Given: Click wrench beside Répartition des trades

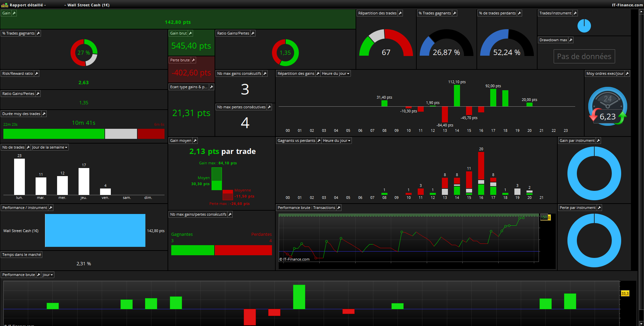Looking at the screenshot, I should coord(400,13).
